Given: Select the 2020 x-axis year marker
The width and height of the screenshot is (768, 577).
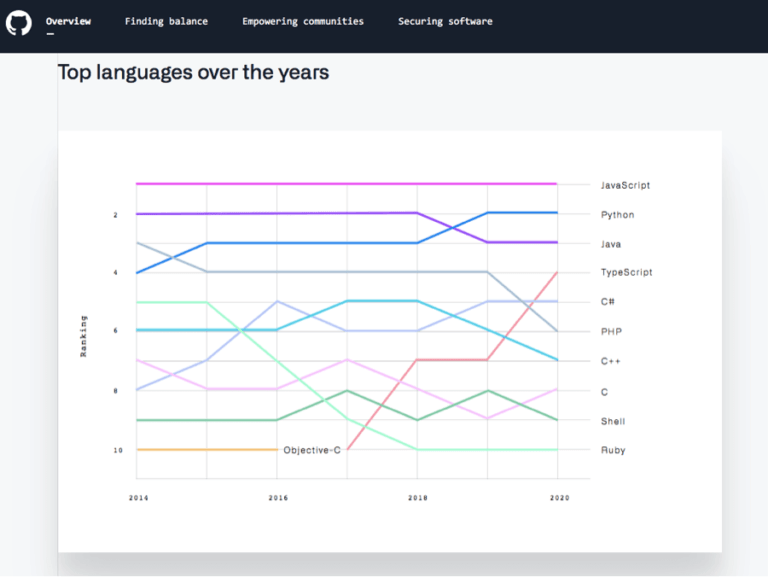Looking at the screenshot, I should coord(559,497).
